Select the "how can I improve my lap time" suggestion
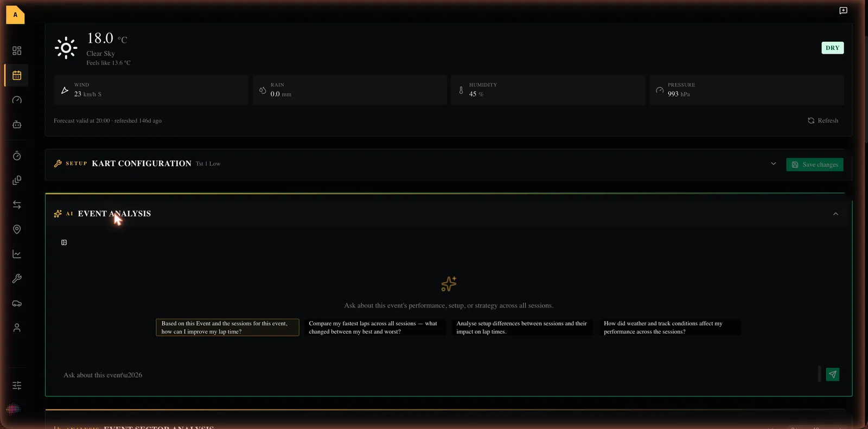 (x=227, y=328)
